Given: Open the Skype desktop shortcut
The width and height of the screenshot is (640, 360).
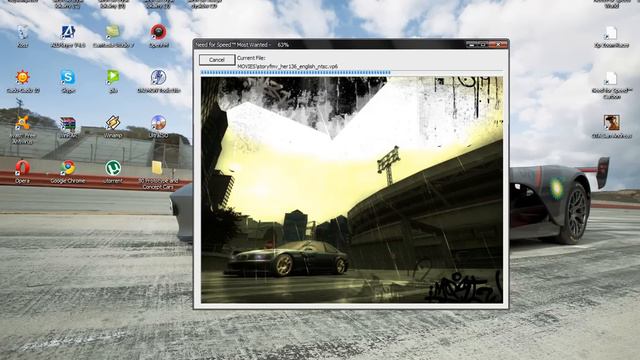Looking at the screenshot, I should tap(68, 81).
